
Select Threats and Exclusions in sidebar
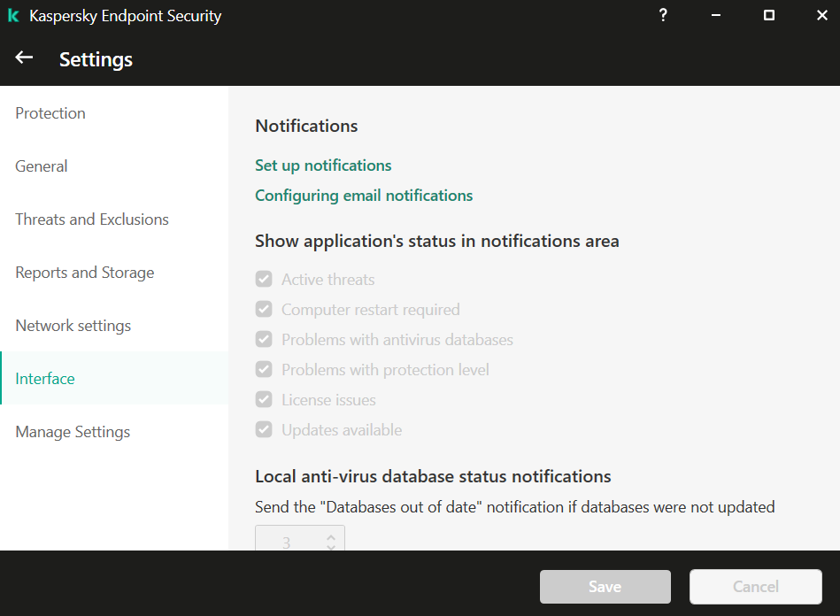point(92,219)
